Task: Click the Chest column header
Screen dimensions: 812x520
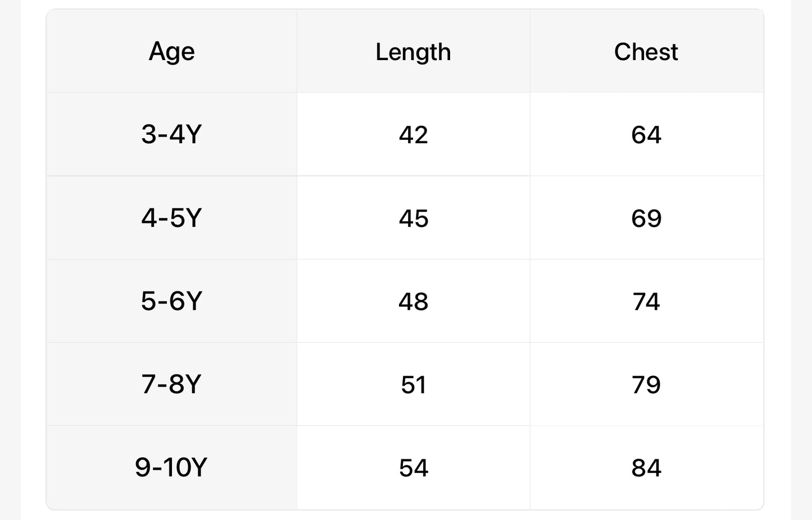Action: pyautogui.click(x=646, y=52)
